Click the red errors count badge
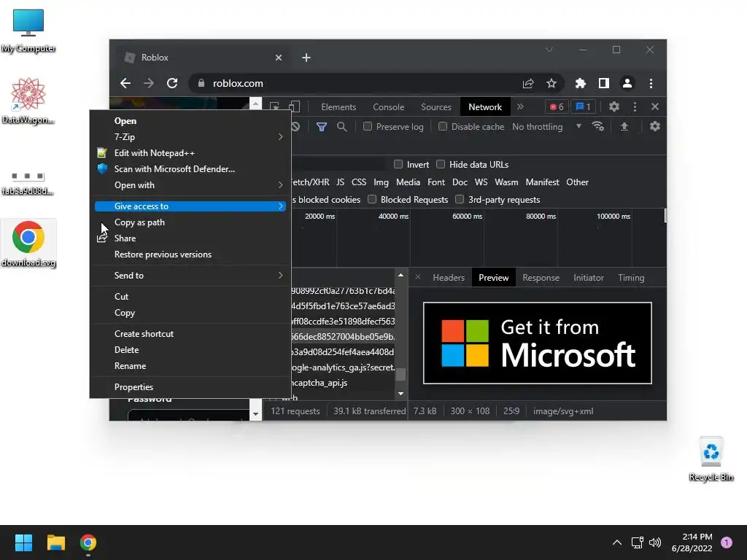This screenshot has height=560, width=747. coord(557,106)
